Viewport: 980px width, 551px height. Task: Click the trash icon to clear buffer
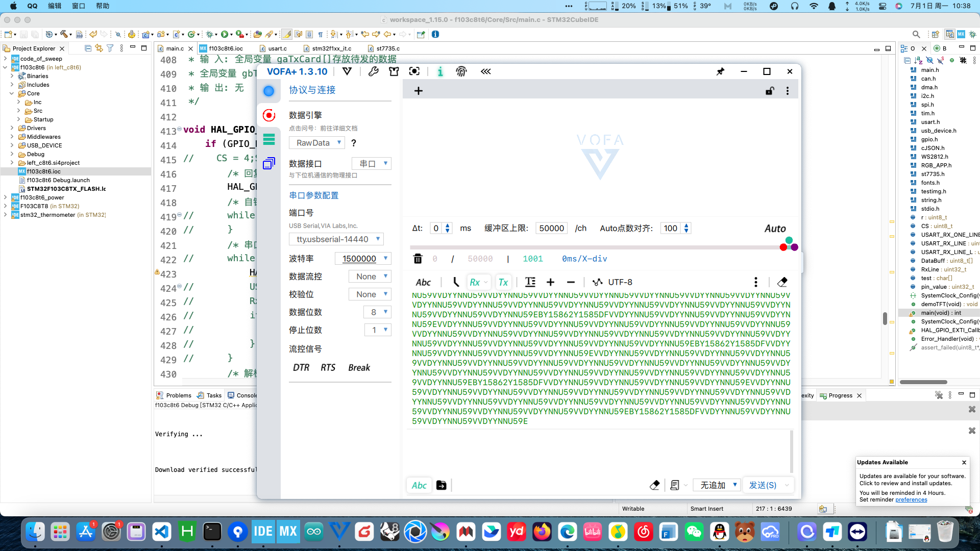(x=418, y=259)
